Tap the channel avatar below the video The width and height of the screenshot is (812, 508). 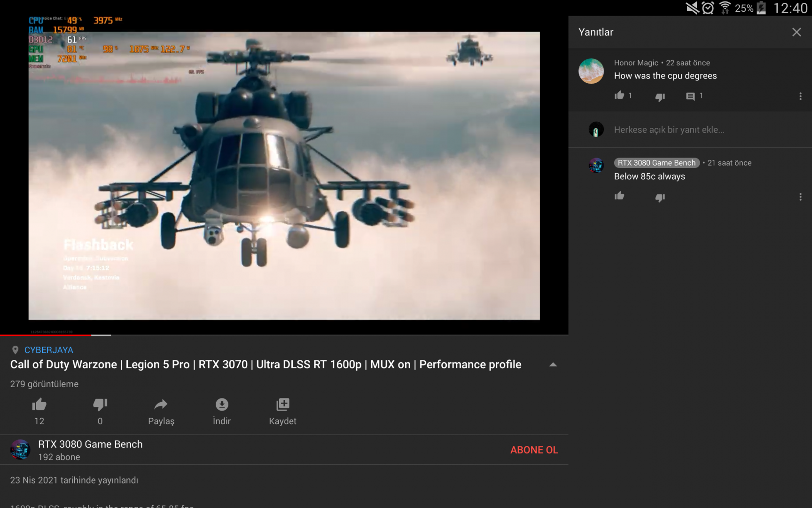tap(20, 450)
